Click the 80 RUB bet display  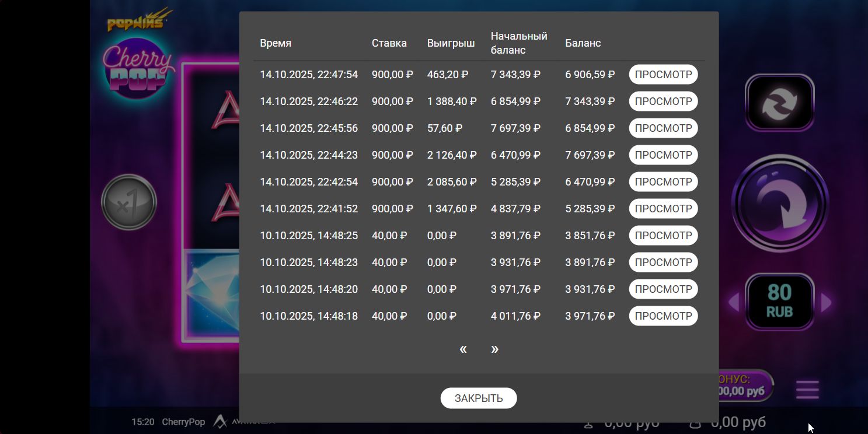(x=779, y=302)
